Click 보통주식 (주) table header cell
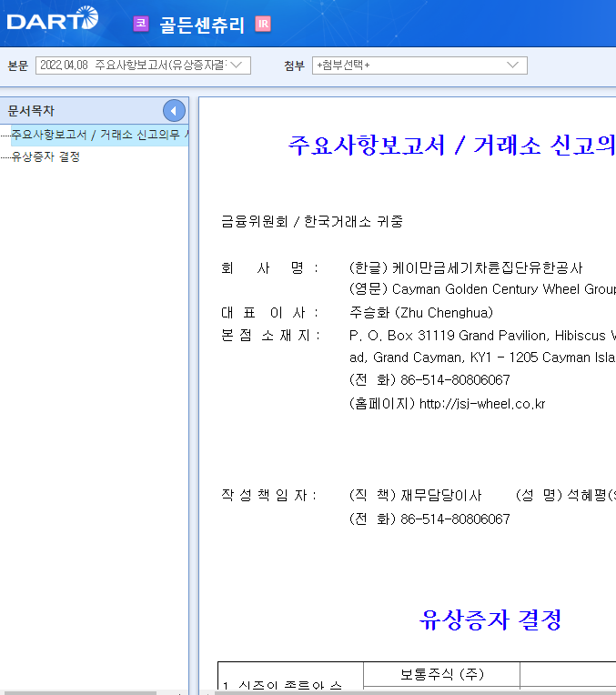Image resolution: width=616 pixels, height=695 pixels. 441,674
